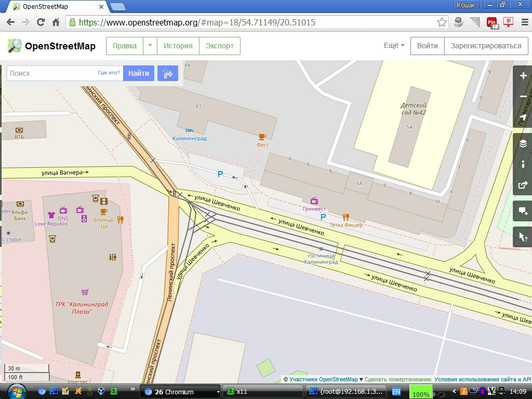Image resolution: width=532 pixels, height=399 pixels.
Task: Click the Тётка Фишер restaurant icon
Action: coord(345,217)
